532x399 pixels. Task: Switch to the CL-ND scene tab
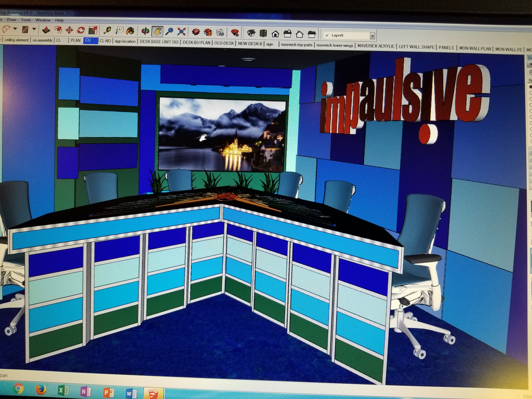tap(105, 41)
